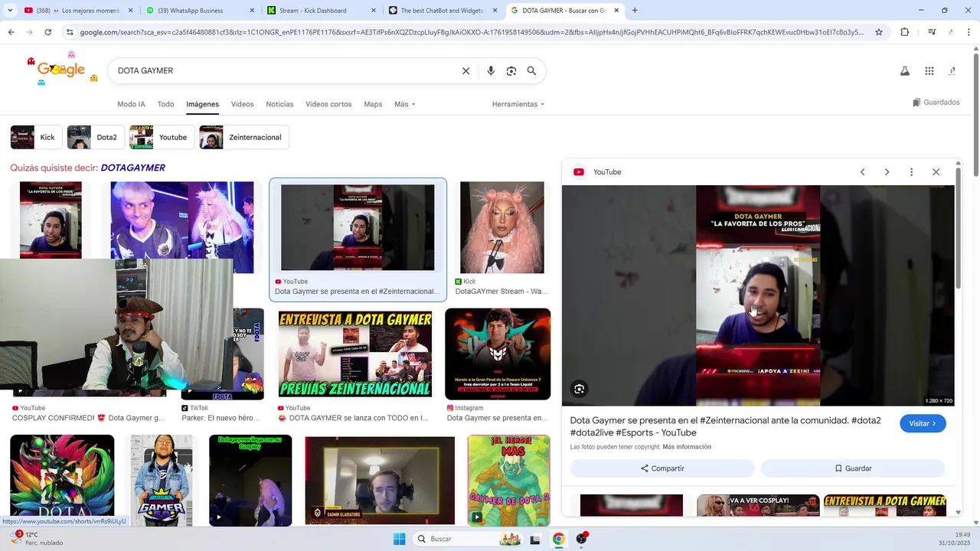Go to next image in preview panel
The height and width of the screenshot is (551, 980).
[887, 172]
